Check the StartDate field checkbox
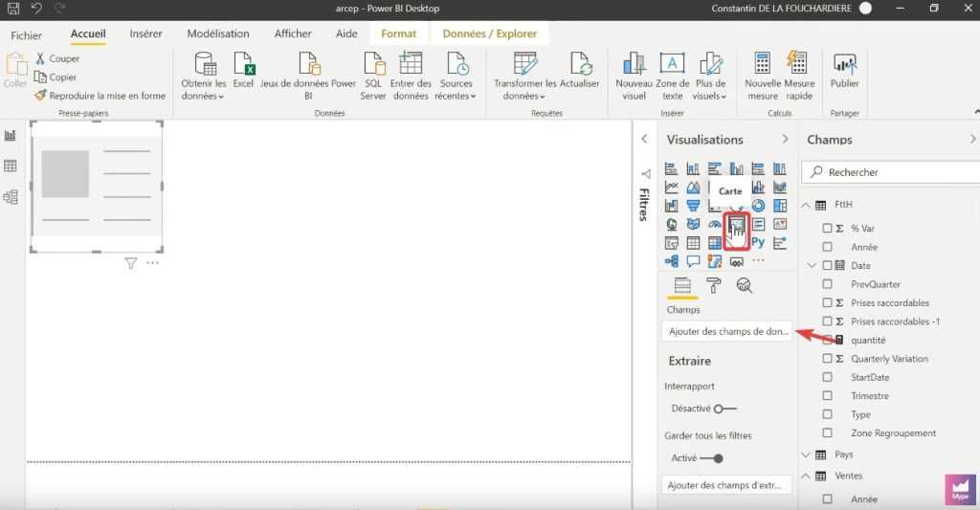 [x=827, y=377]
